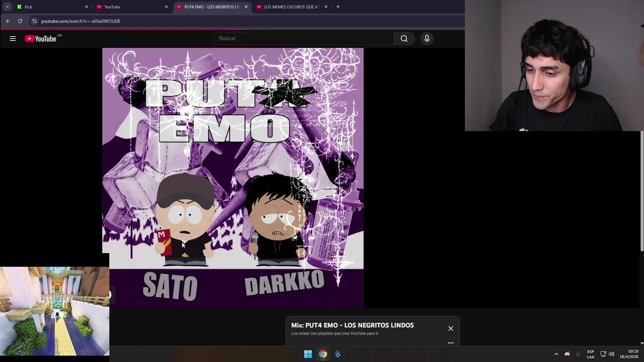Close the LOS MEMES OSCUROS tab
This screenshot has height=362, width=644.
tap(326, 7)
